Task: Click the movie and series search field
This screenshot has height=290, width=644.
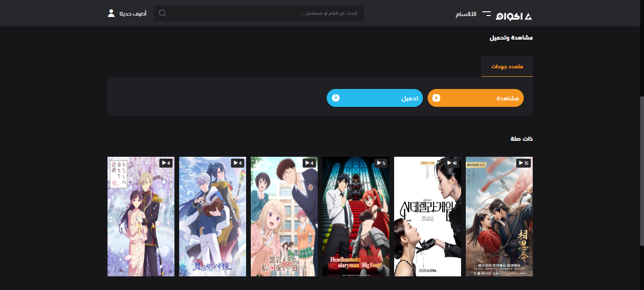Action: coord(264,13)
